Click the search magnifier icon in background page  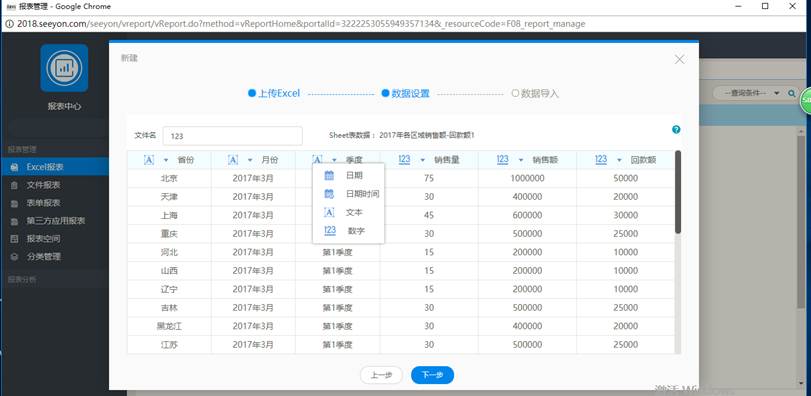coord(791,93)
